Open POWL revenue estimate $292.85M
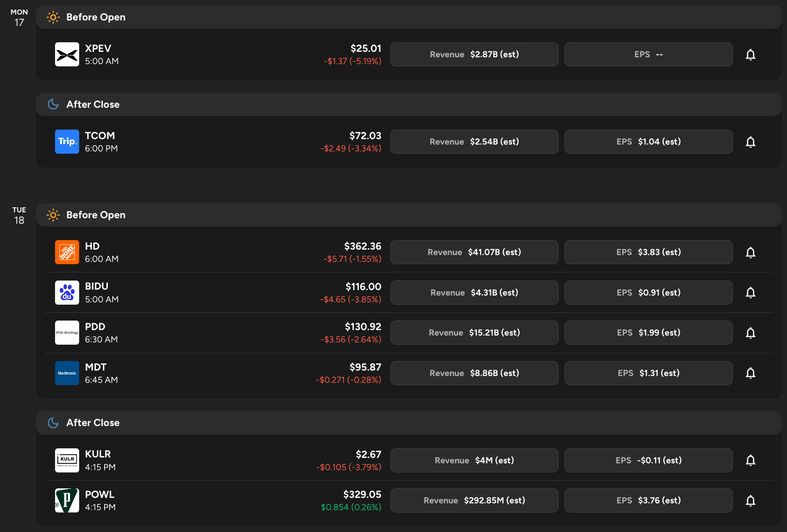 (474, 501)
